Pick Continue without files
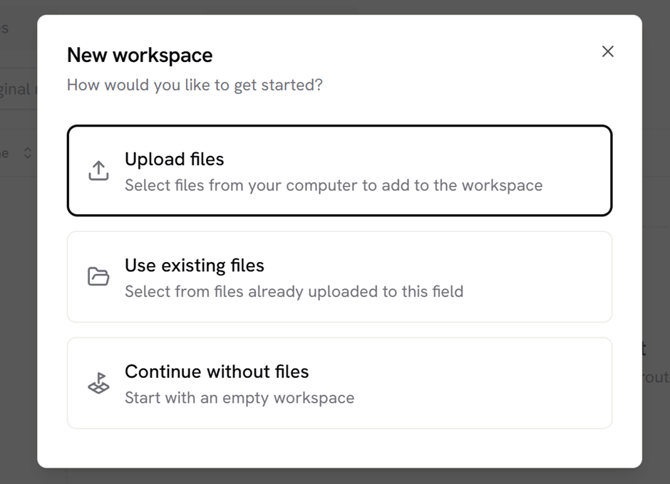The width and height of the screenshot is (670, 484). [x=339, y=383]
